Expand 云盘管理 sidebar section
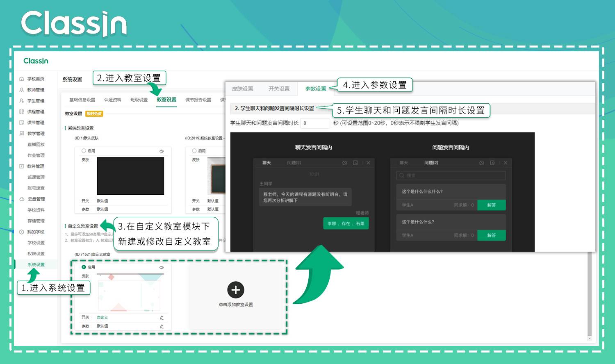615x364 pixels. click(36, 199)
